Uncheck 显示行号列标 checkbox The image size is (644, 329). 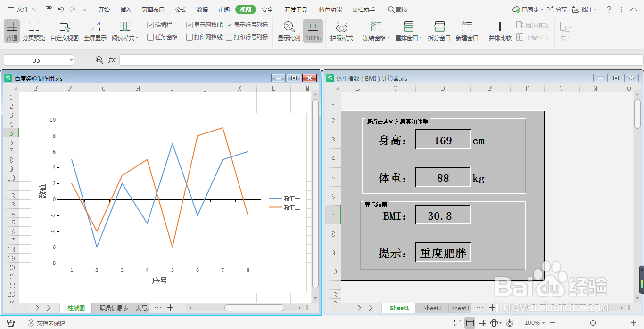(x=229, y=25)
